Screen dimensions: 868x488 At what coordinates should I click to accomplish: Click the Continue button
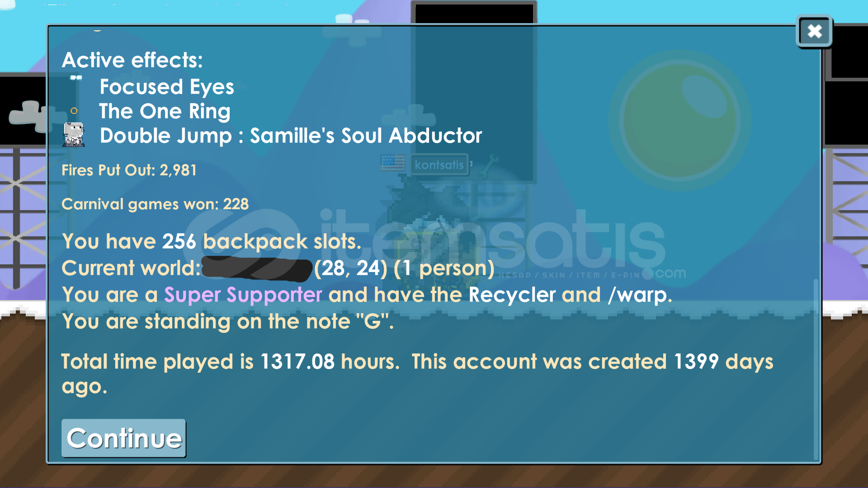pos(124,438)
